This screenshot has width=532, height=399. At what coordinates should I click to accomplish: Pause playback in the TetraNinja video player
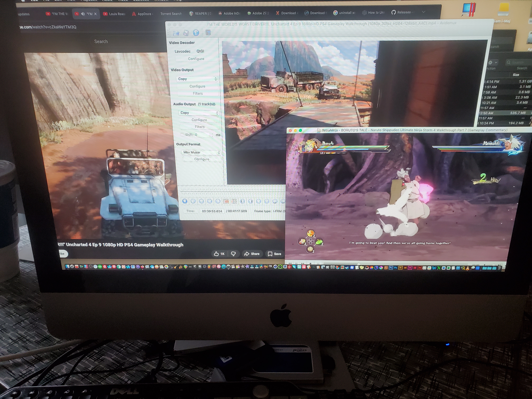[296, 263]
